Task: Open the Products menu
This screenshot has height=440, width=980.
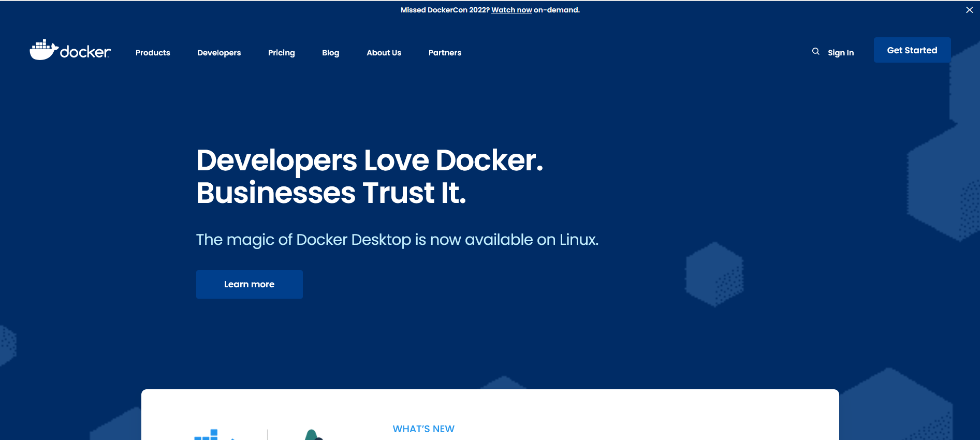Action: tap(153, 53)
